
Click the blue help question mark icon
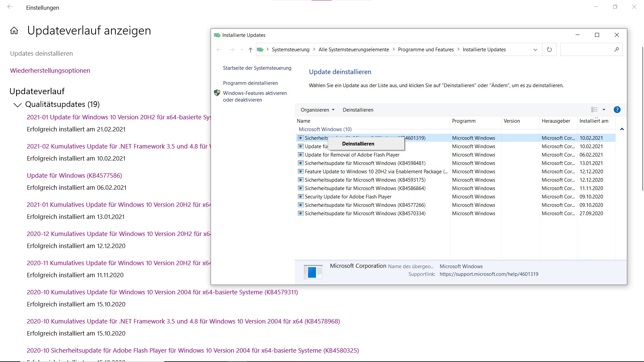click(x=617, y=110)
